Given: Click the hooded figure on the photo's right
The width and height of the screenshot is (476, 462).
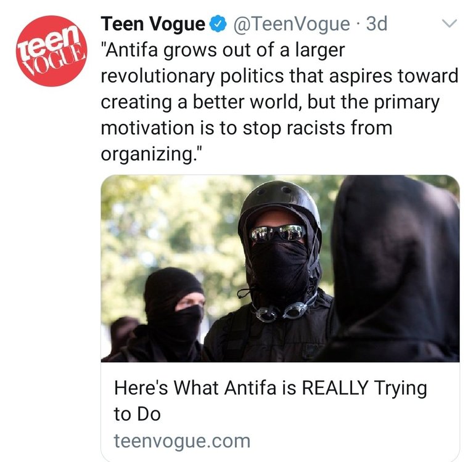Looking at the screenshot, I should (x=395, y=269).
